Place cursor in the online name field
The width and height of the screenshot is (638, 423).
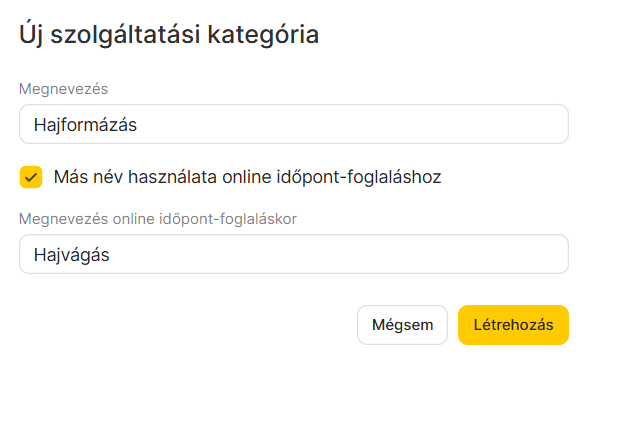(294, 255)
